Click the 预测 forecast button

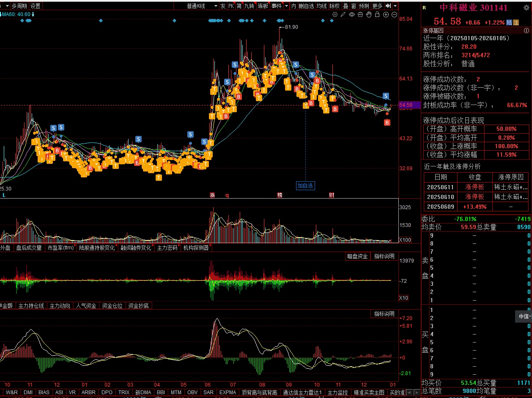tap(364, 6)
